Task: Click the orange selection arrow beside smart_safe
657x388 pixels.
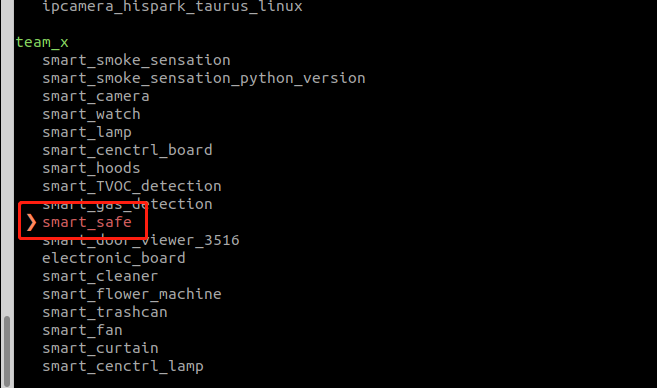Action: (31, 222)
